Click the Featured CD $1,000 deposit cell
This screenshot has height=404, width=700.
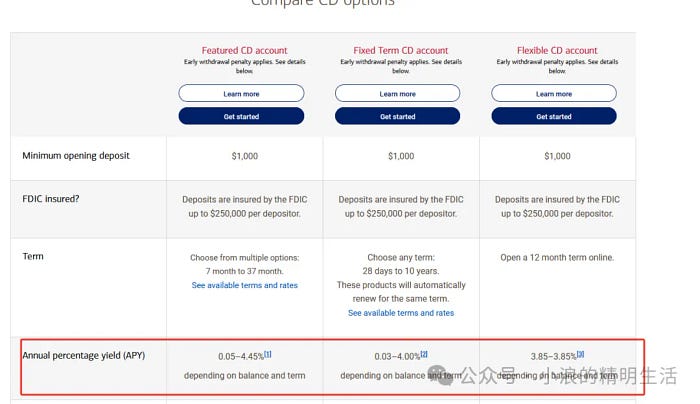tap(245, 156)
